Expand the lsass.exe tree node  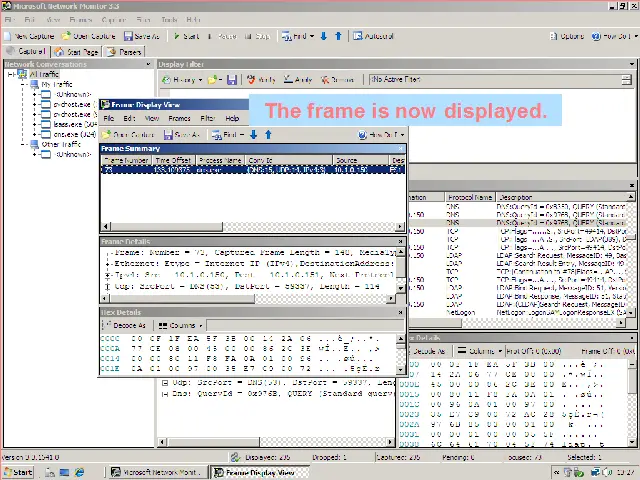(35, 124)
